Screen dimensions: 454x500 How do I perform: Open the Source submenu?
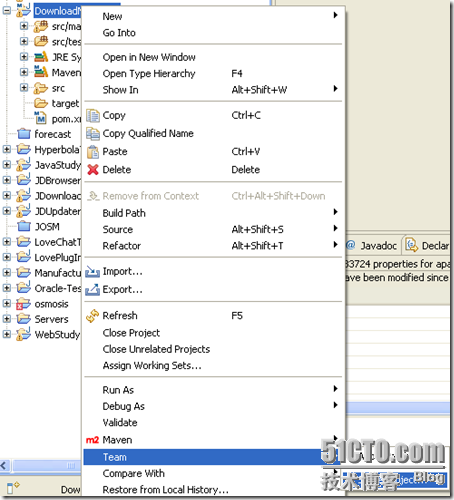[213, 229]
